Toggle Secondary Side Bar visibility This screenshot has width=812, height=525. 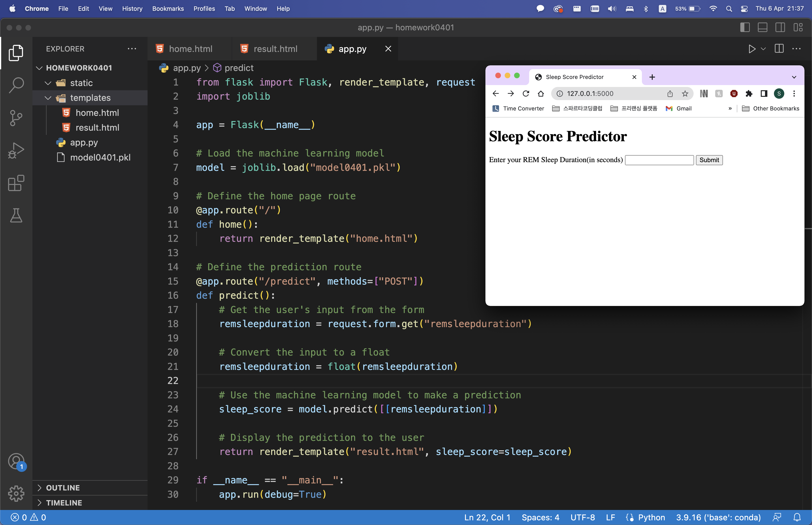point(780,28)
